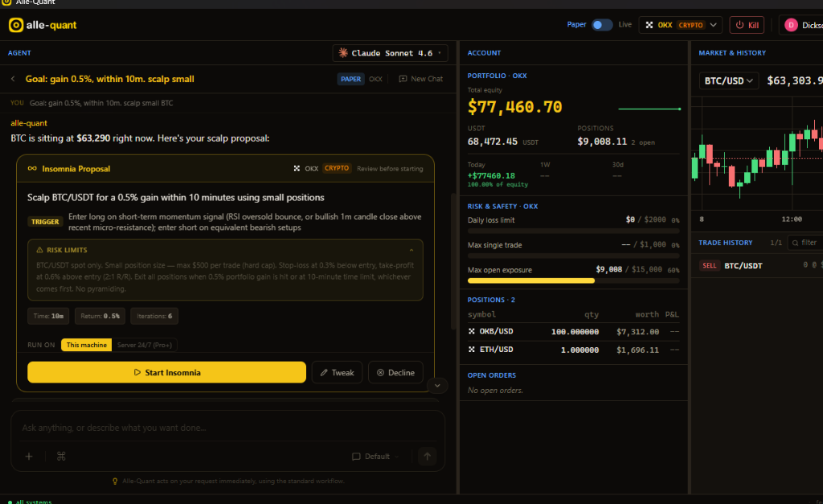Tweak the proposal

coord(337,372)
